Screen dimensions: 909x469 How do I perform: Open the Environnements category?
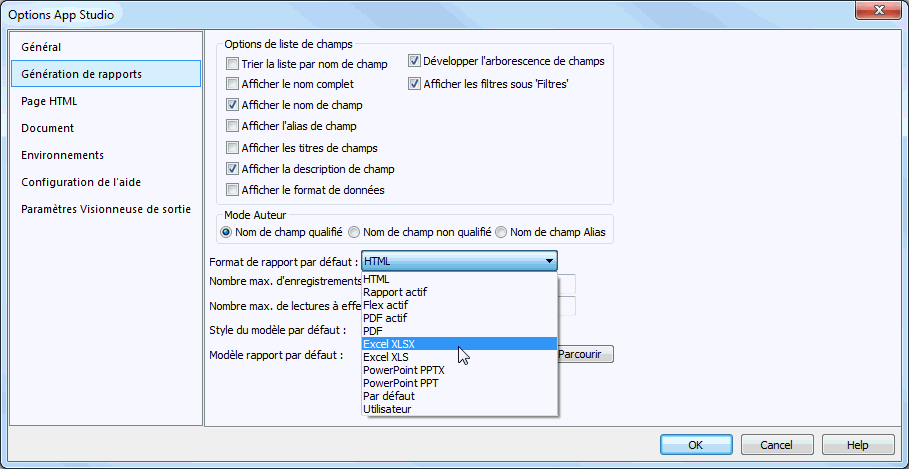(106, 155)
